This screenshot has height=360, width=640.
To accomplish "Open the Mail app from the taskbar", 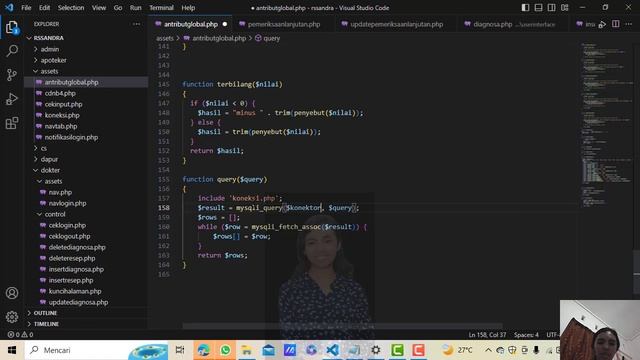I will (x=268, y=350).
